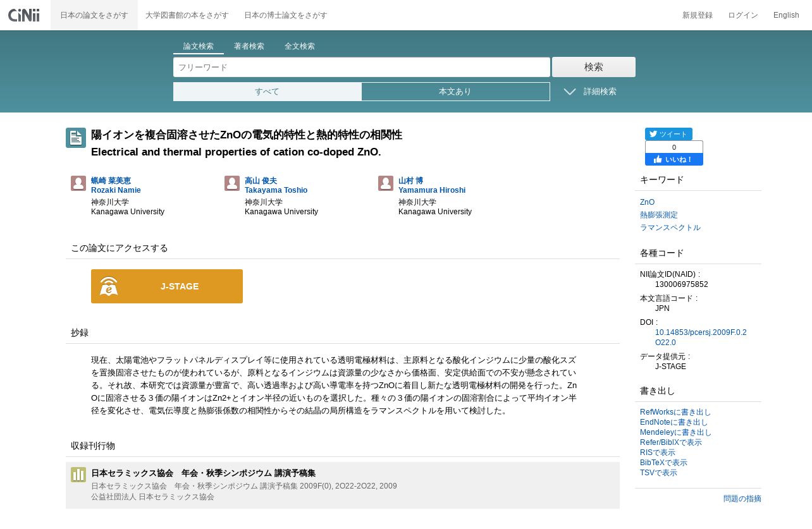The width and height of the screenshot is (812, 529).
Task: Export via EndNoteに書き出し
Action: [x=674, y=422]
